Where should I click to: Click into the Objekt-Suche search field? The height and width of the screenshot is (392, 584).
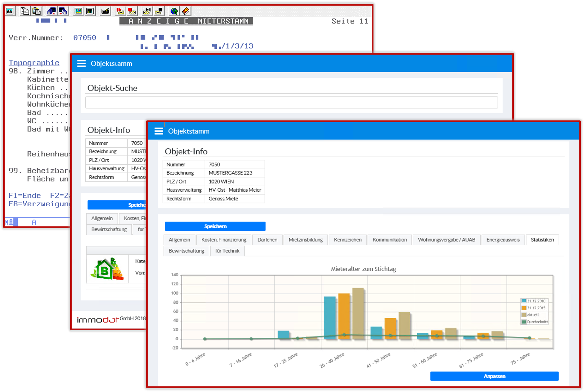point(291,102)
